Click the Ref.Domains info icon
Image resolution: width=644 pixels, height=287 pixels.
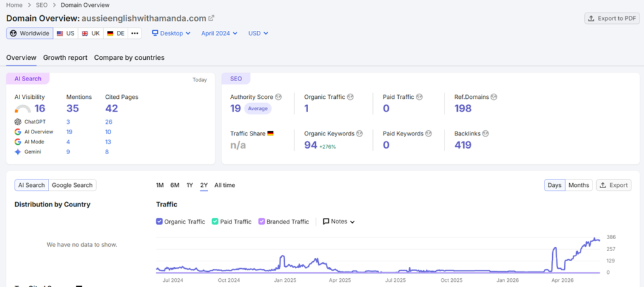click(x=494, y=97)
